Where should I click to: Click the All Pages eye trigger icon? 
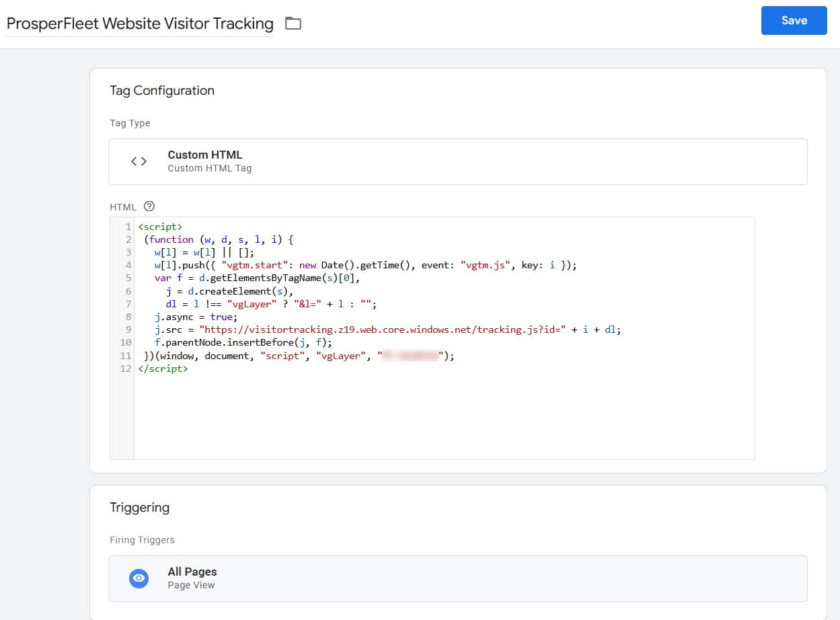pos(139,578)
